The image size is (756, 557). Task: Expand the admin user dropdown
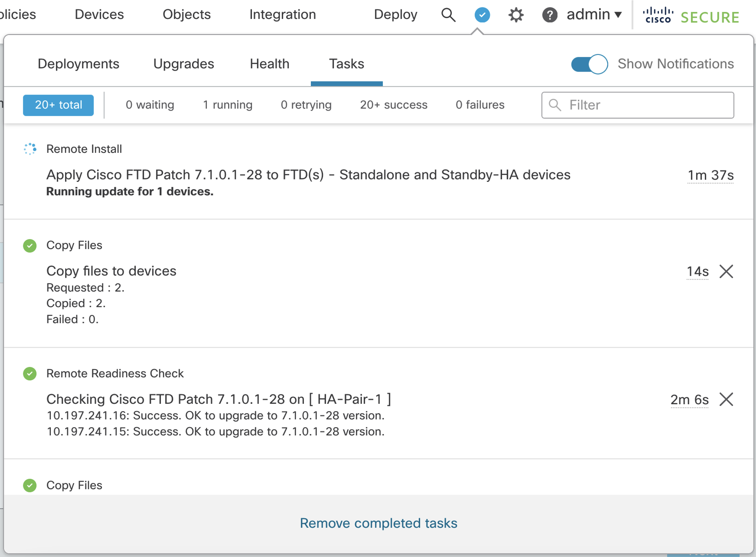(594, 15)
